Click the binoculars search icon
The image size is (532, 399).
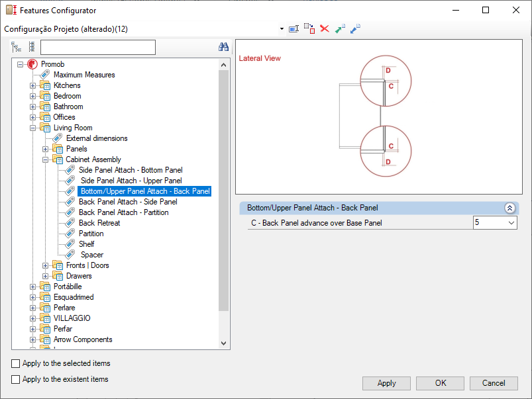tap(223, 47)
